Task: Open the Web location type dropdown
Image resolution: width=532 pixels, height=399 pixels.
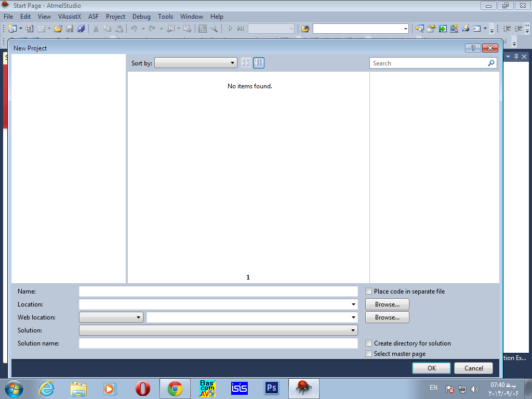Action: (x=111, y=317)
